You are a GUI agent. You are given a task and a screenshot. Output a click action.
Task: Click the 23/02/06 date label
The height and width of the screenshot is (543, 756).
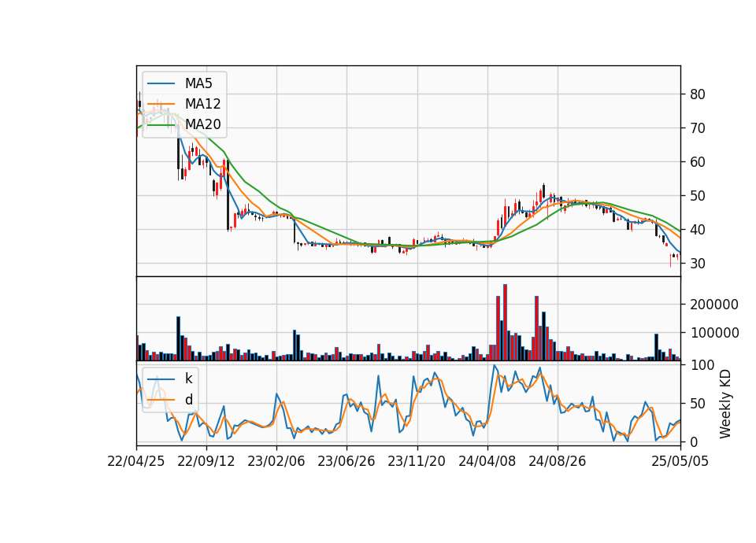point(276,461)
